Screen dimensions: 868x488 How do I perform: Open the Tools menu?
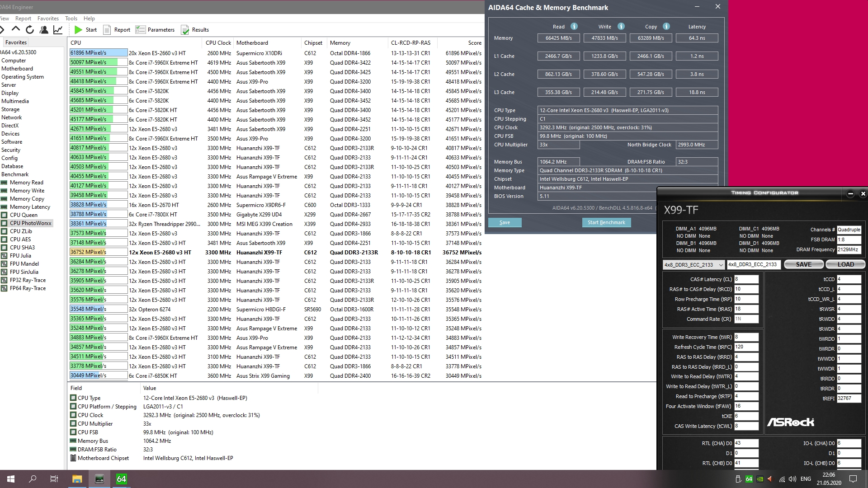coord(71,19)
